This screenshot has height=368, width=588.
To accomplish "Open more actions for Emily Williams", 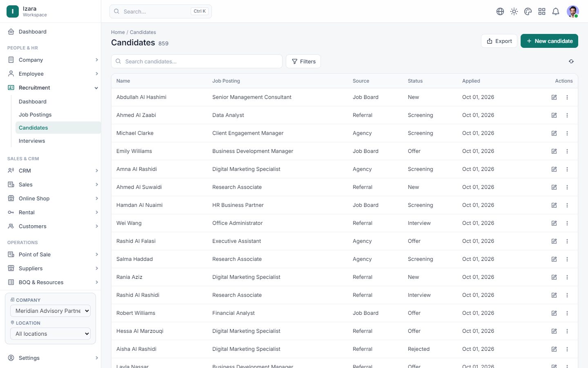I will tap(567, 151).
